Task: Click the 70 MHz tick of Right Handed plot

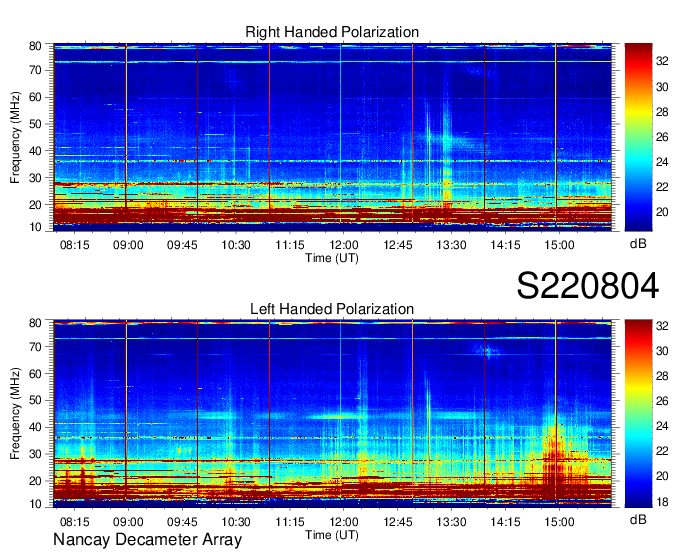Action: pos(35,70)
